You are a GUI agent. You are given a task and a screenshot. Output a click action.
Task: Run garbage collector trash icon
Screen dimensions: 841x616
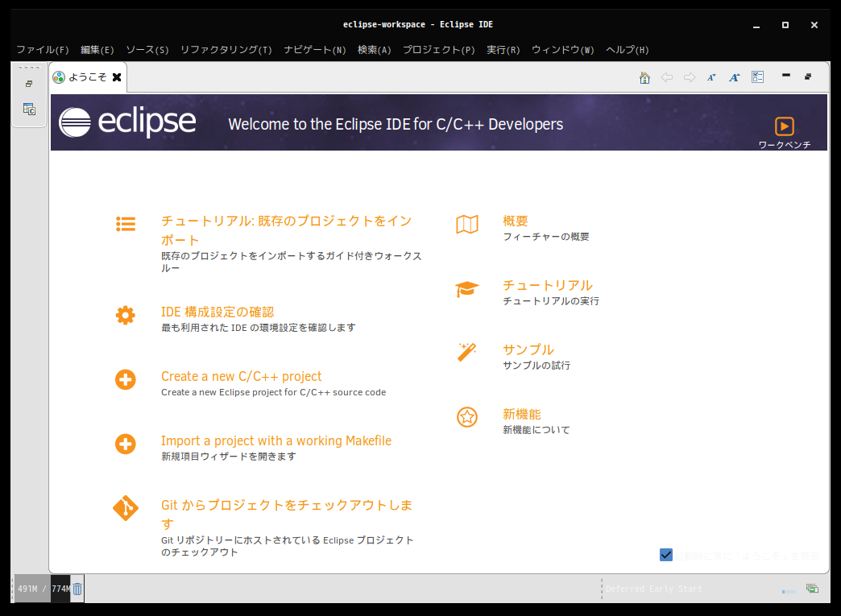[77, 589]
